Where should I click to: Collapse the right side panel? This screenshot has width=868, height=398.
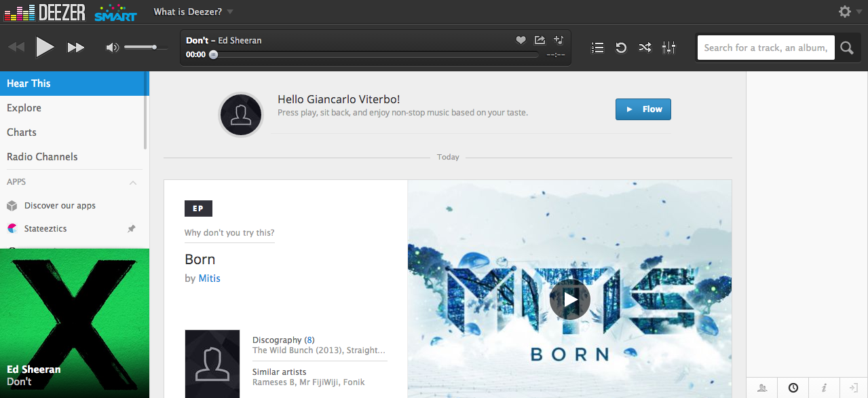coord(854,388)
